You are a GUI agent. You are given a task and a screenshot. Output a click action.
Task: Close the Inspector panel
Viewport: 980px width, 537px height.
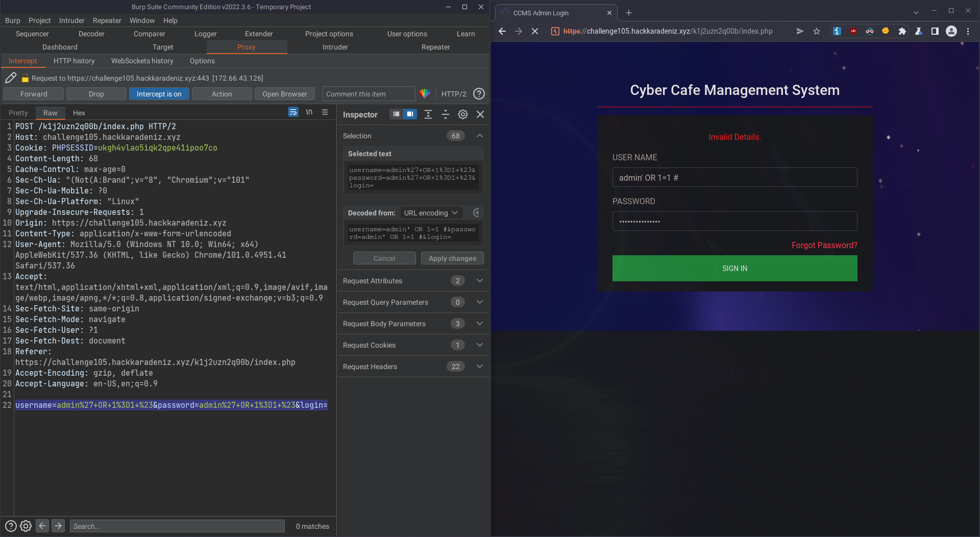pos(480,114)
